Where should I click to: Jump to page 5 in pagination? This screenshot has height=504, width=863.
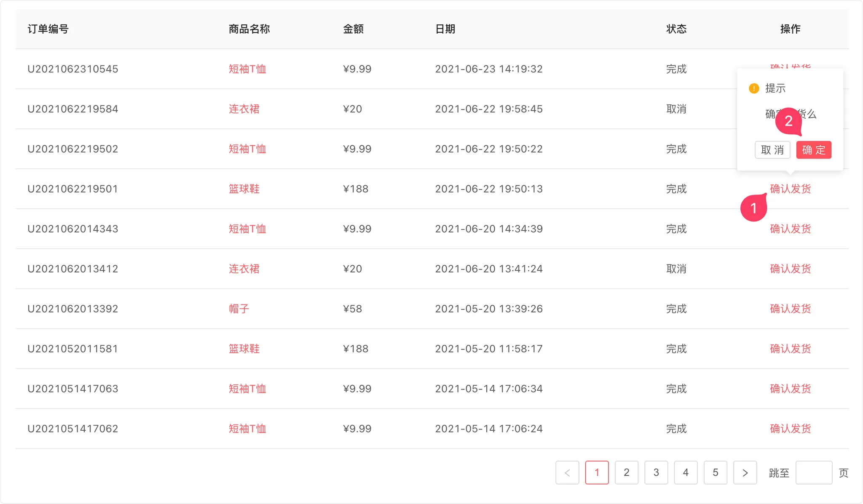click(x=716, y=472)
